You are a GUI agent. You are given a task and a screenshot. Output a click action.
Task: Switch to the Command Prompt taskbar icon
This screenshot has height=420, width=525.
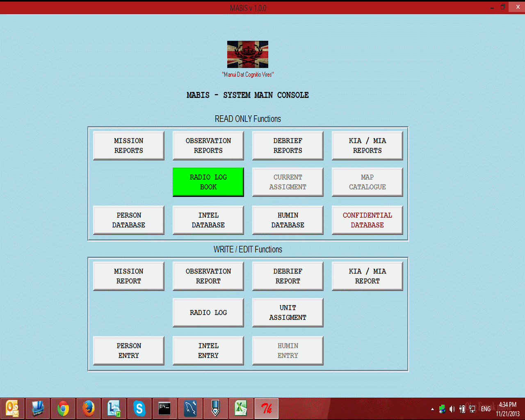coord(165,409)
